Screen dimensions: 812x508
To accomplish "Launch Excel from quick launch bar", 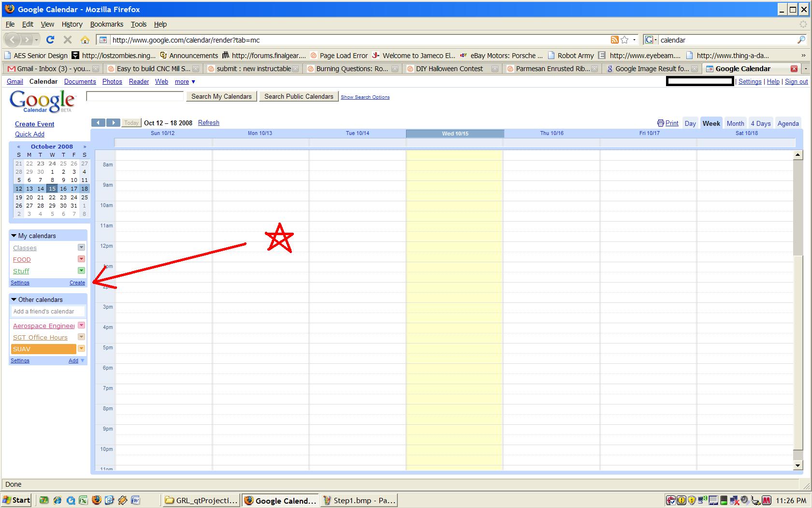I will [x=83, y=500].
